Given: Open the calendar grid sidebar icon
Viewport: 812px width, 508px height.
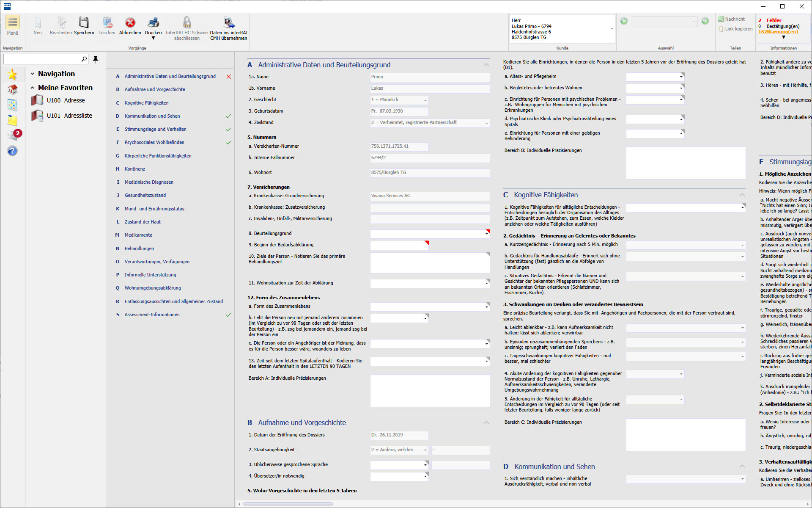Looking at the screenshot, I should click(12, 105).
